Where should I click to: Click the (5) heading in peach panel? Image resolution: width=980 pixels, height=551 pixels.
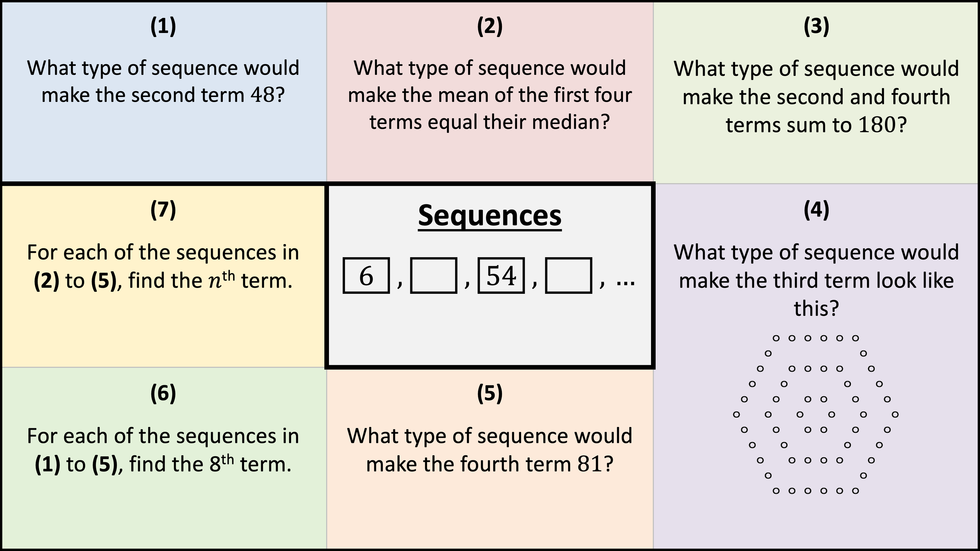490,394
